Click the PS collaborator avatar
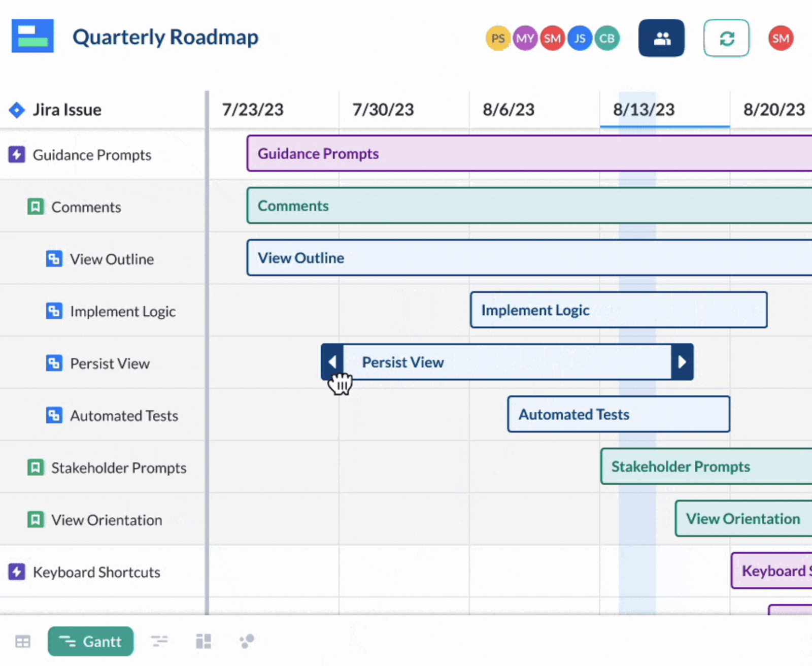This screenshot has width=812, height=666. point(497,38)
